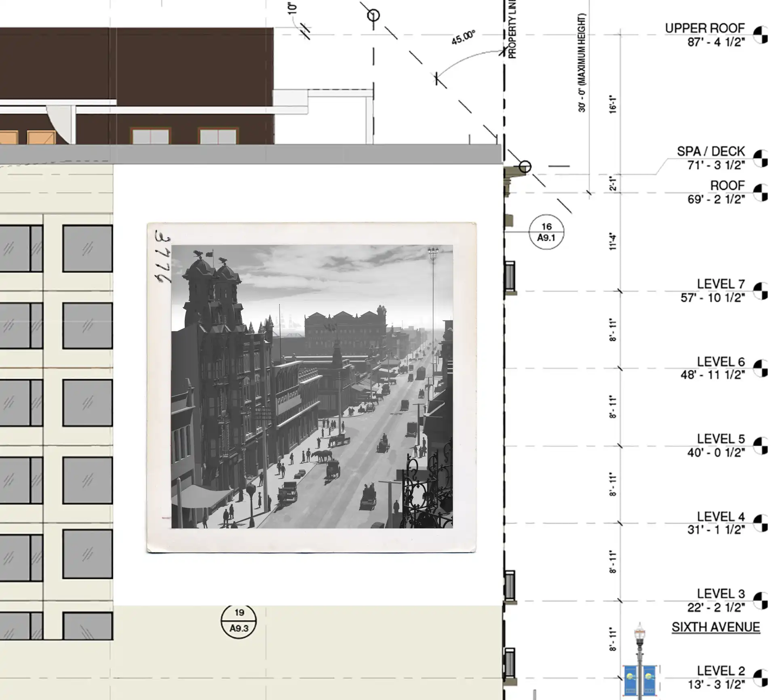Click the LEVEL 6 elevation datum symbol

pyautogui.click(x=761, y=368)
